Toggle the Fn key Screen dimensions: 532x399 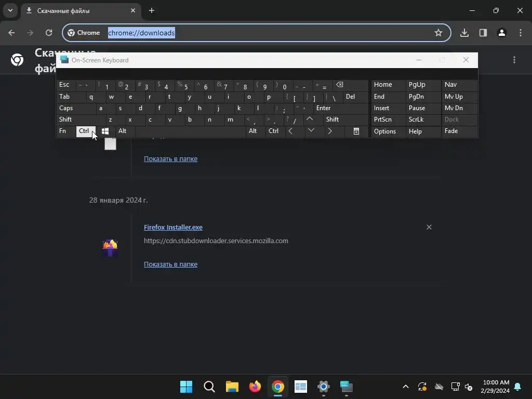click(66, 131)
